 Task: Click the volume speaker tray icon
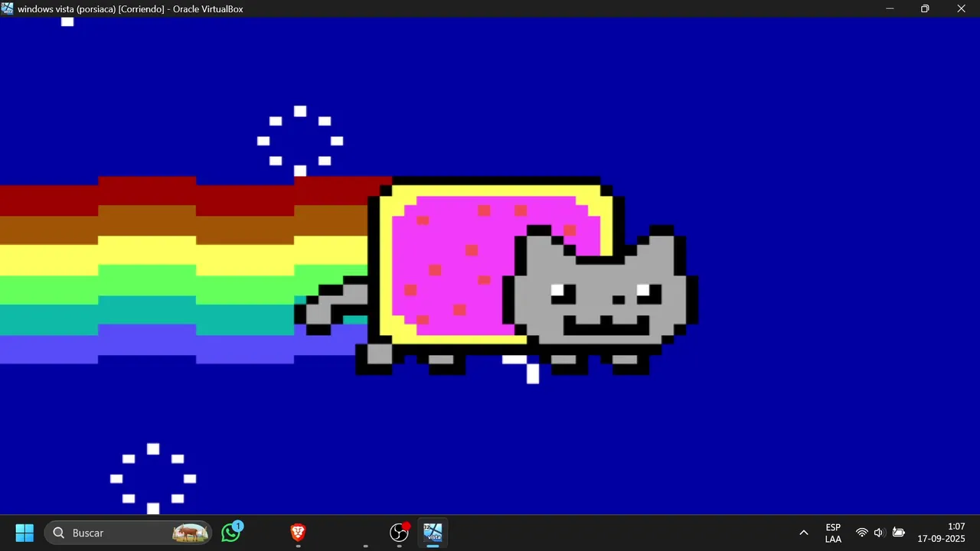879,533
